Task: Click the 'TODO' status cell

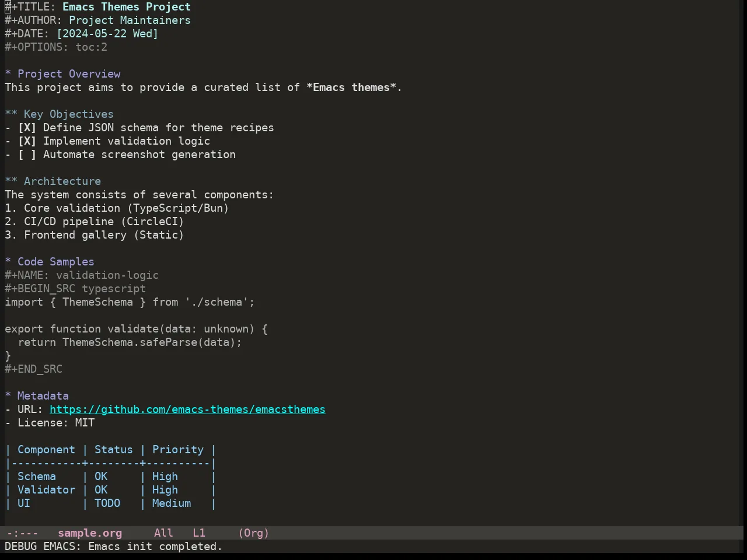Action: tap(107, 503)
